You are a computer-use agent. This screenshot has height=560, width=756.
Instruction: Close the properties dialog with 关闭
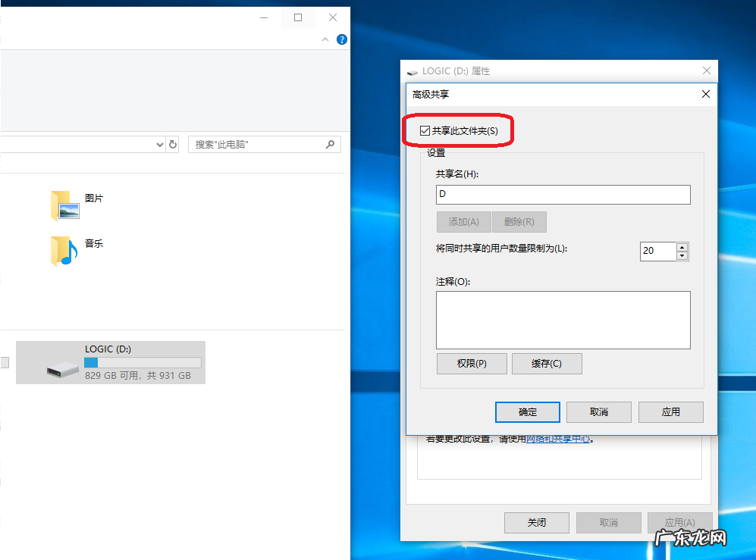pyautogui.click(x=536, y=522)
